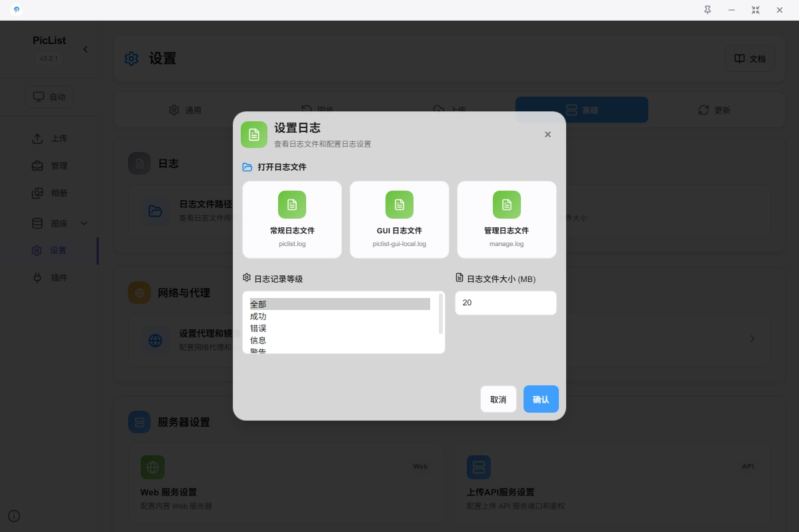Image resolution: width=799 pixels, height=532 pixels.
Task: Click the log file size input field
Action: pos(506,303)
